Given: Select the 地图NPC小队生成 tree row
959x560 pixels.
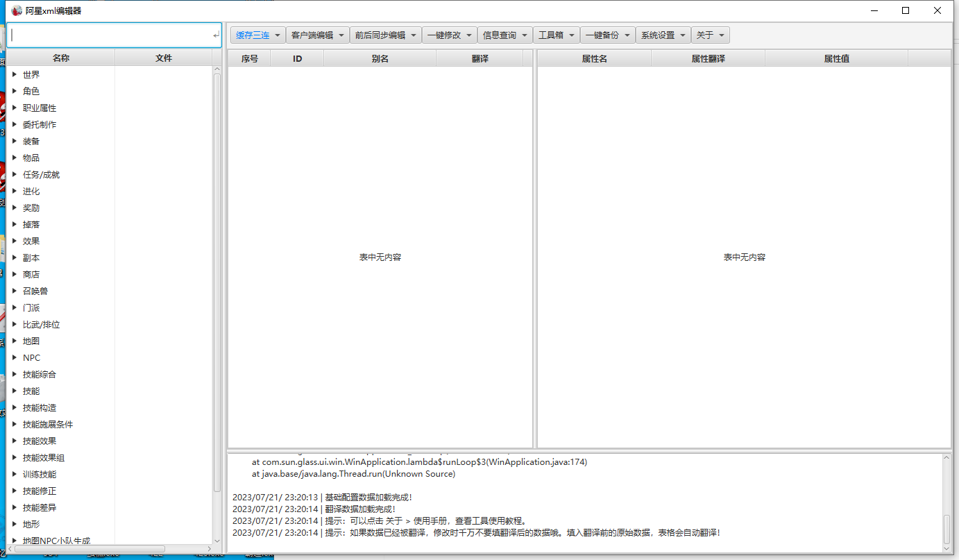Looking at the screenshot, I should point(110,539).
